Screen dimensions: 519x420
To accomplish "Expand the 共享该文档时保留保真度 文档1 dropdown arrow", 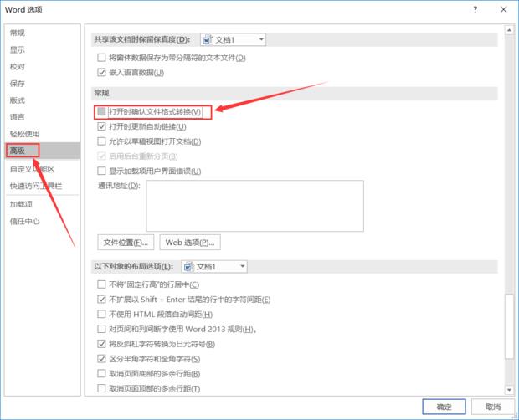I will pyautogui.click(x=261, y=39).
